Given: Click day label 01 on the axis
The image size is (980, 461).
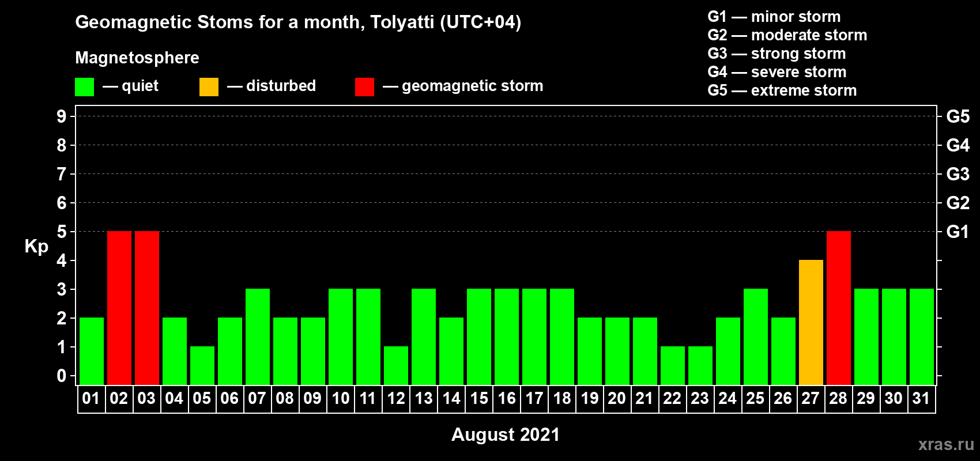Looking at the screenshot, I should point(91,398).
